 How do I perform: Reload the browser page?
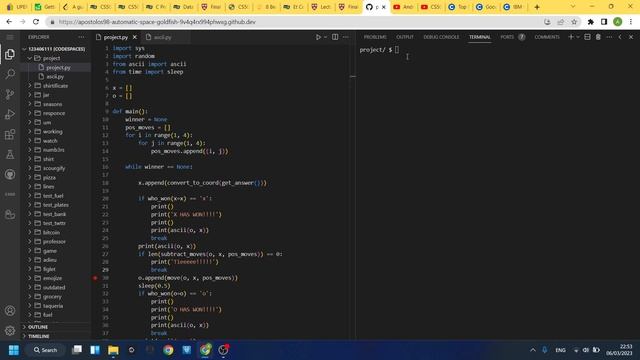(36, 22)
